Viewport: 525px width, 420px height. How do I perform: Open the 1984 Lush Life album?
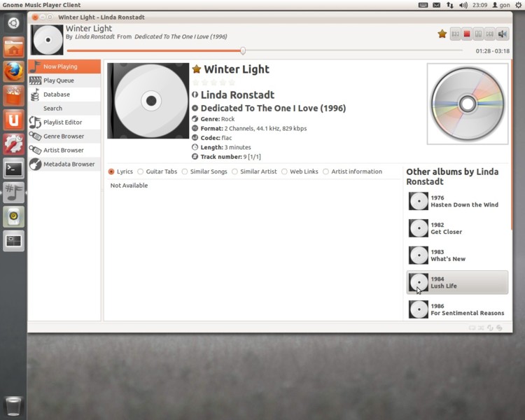(457, 282)
